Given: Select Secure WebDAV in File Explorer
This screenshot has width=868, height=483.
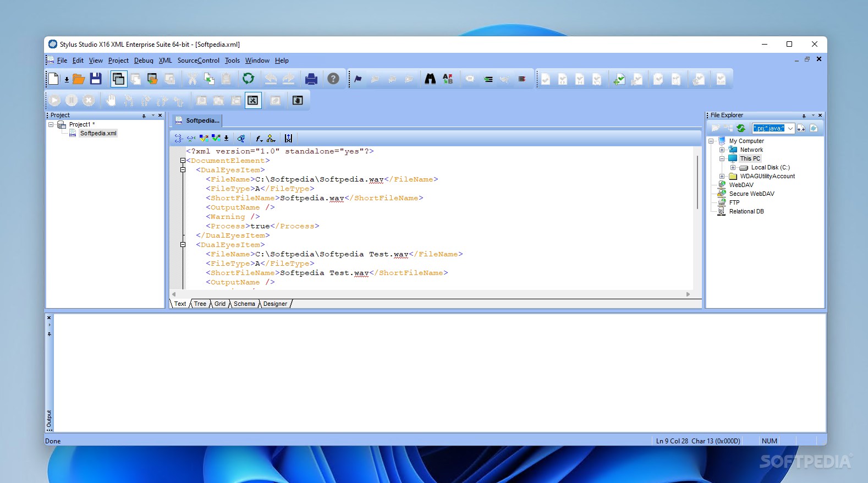Looking at the screenshot, I should [751, 194].
